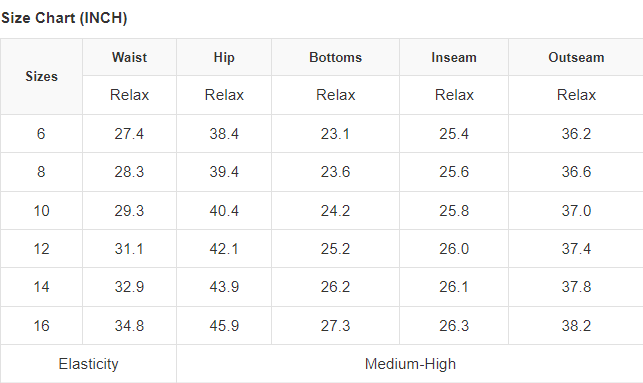Click waist value 27.4

click(129, 134)
